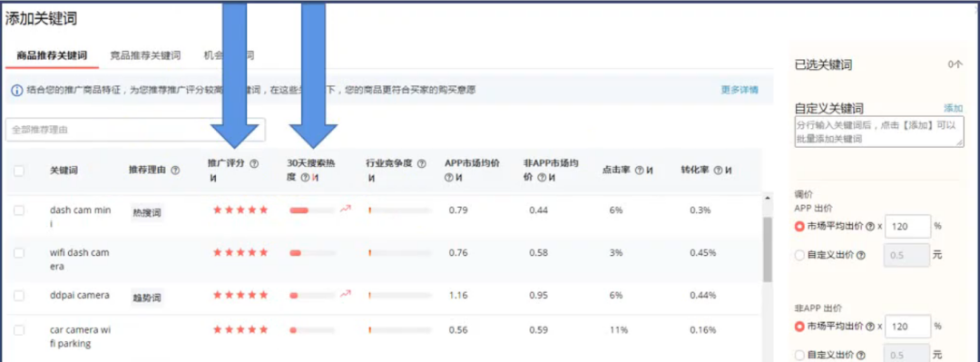This screenshot has height=362, width=980.
Task: Click star rating in car camera wifi parking row
Action: (x=240, y=329)
